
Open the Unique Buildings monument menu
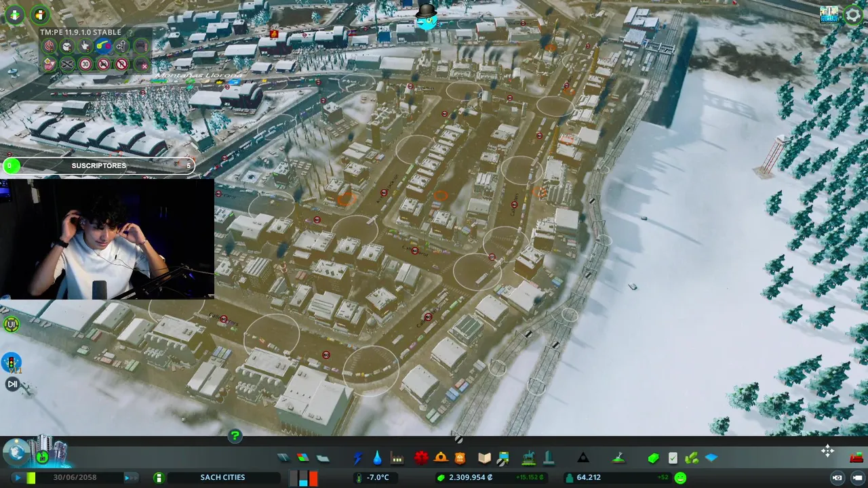click(x=548, y=458)
